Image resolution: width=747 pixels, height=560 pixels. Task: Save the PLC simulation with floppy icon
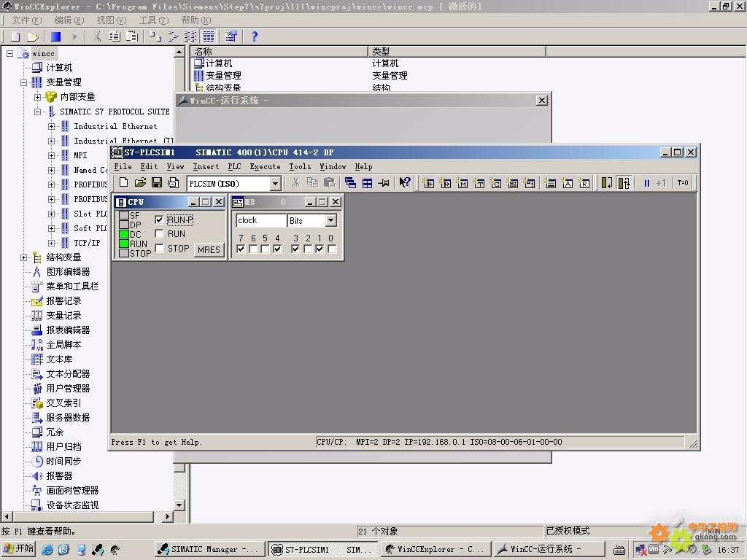coord(157,182)
